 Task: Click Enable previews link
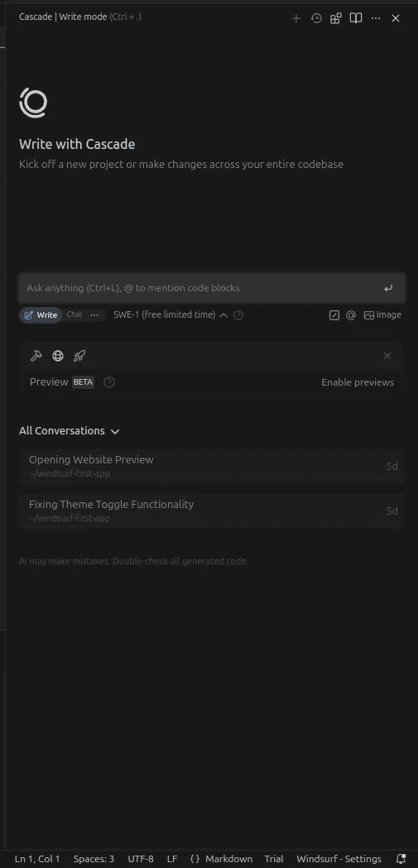coord(358,382)
